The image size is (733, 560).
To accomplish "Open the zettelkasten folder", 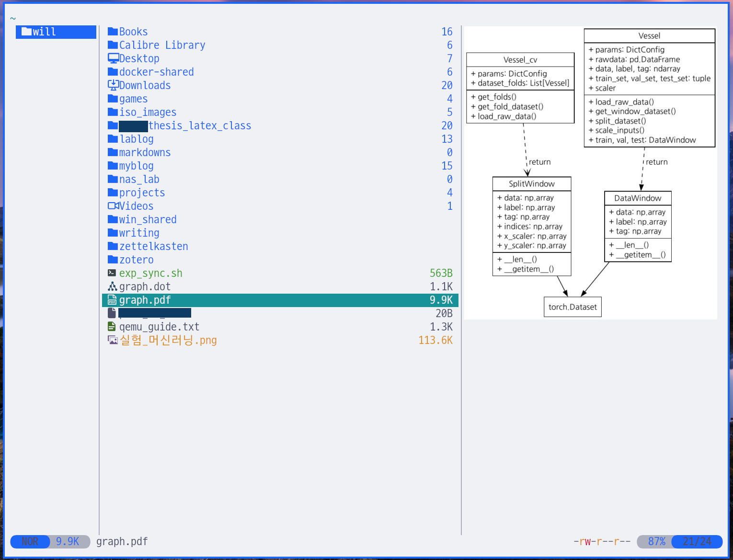I will coord(153,246).
